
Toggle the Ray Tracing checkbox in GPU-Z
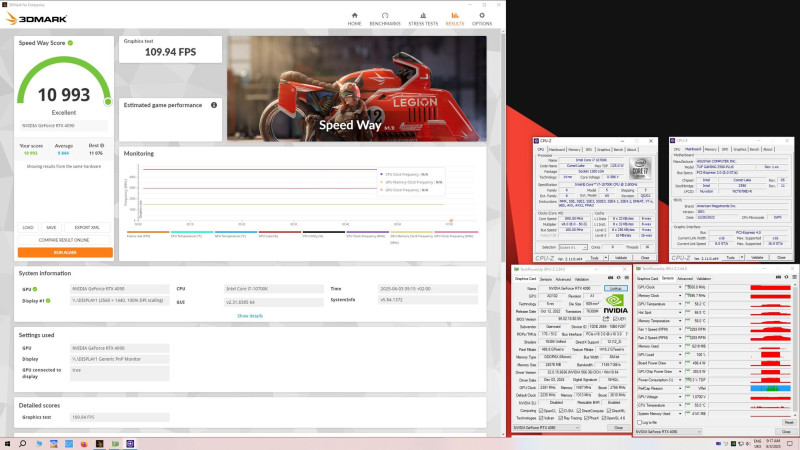561,418
